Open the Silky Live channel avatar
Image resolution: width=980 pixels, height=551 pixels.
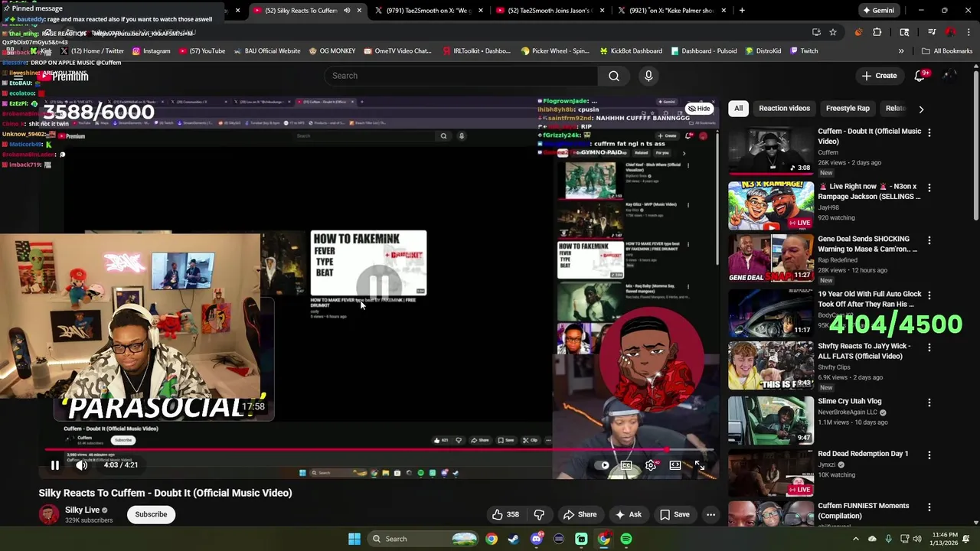[49, 514]
